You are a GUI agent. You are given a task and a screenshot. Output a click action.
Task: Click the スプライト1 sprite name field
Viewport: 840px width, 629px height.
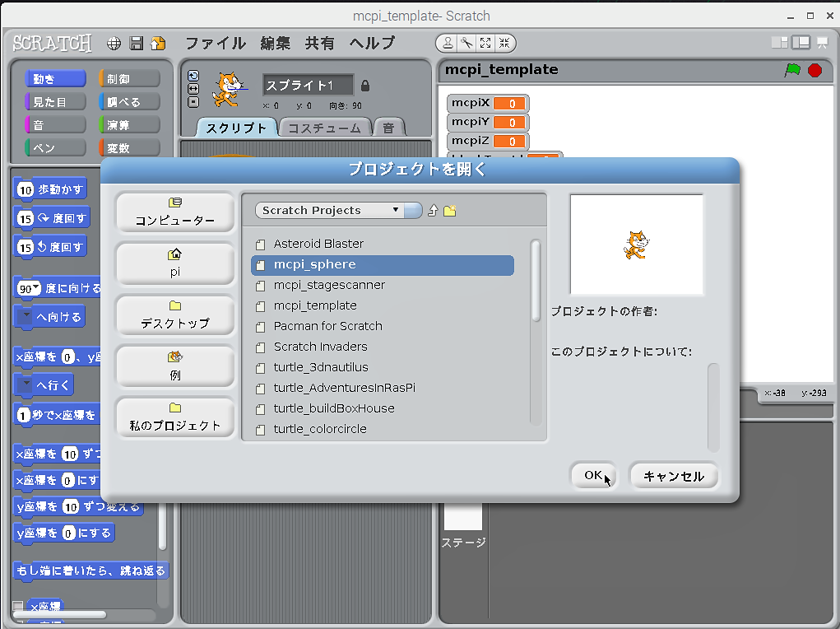point(308,86)
